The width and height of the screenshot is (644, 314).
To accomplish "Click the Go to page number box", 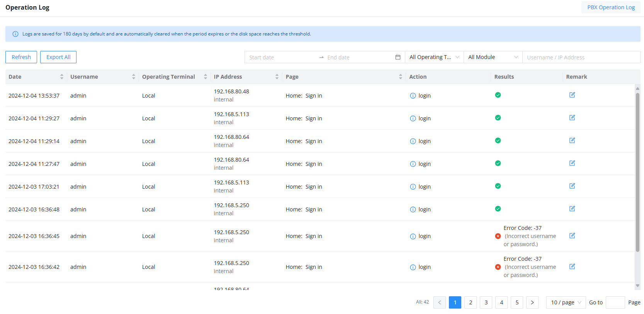I will point(615,302).
